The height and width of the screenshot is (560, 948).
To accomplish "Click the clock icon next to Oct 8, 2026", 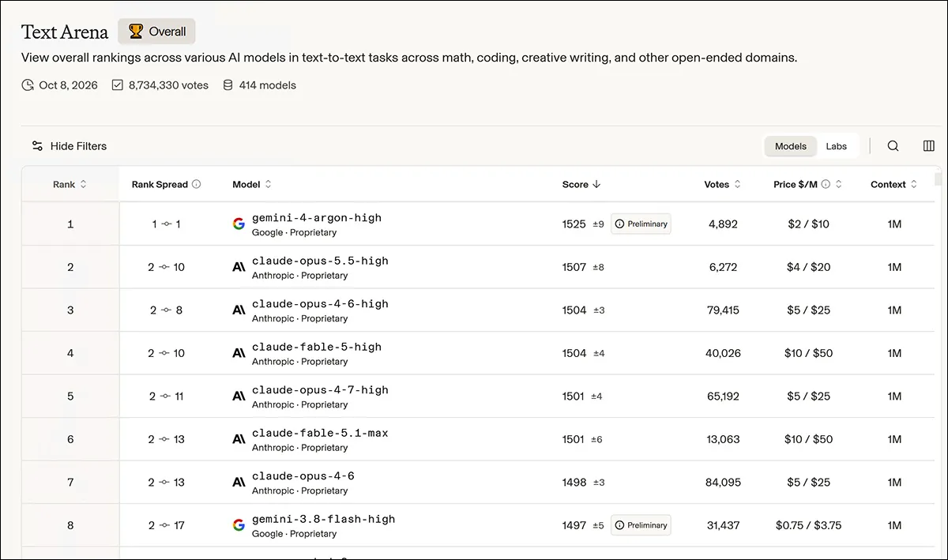I will point(28,85).
